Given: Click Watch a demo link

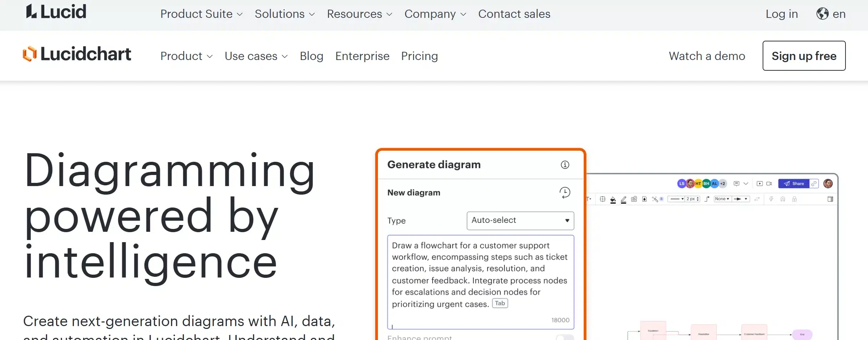Looking at the screenshot, I should click(707, 56).
